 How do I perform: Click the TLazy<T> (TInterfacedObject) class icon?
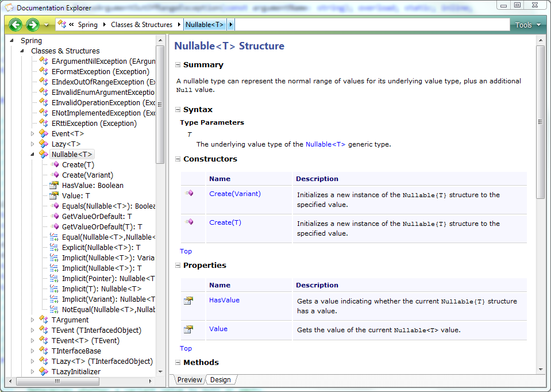coord(44,361)
